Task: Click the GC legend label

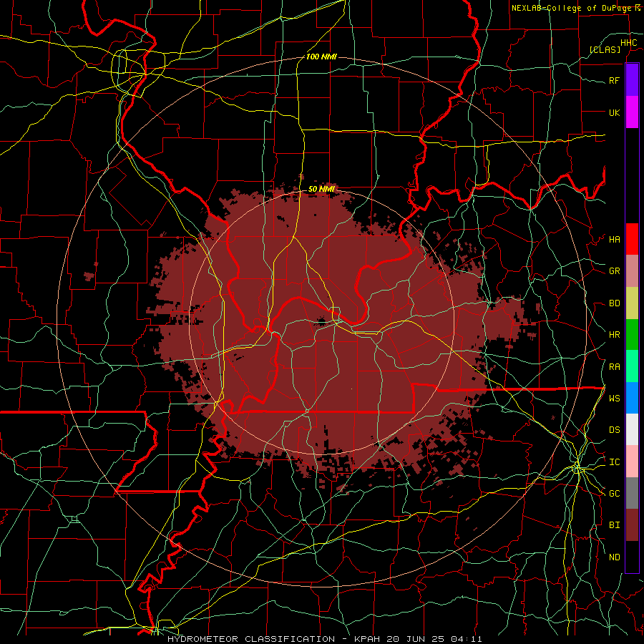Action: 615,494
